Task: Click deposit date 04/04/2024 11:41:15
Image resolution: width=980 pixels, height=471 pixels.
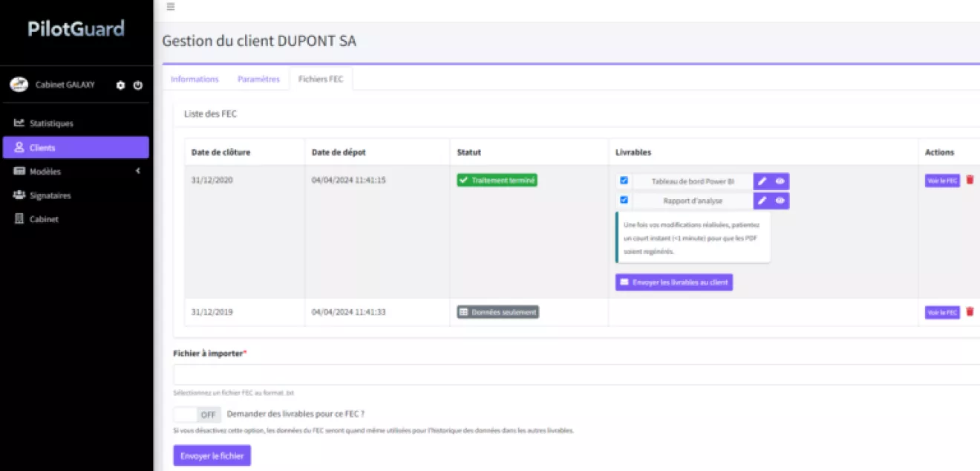Action: point(349,180)
